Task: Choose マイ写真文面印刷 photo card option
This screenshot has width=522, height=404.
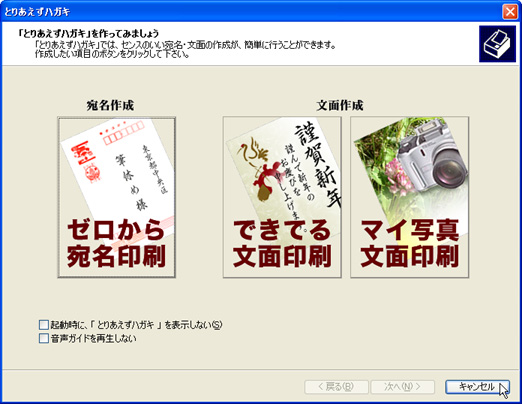Action: coord(410,197)
